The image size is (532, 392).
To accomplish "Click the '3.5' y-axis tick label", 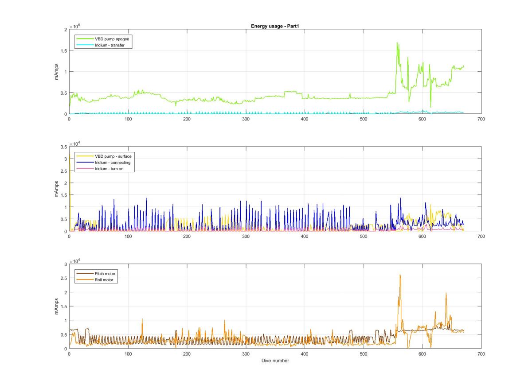I will (x=63, y=147).
